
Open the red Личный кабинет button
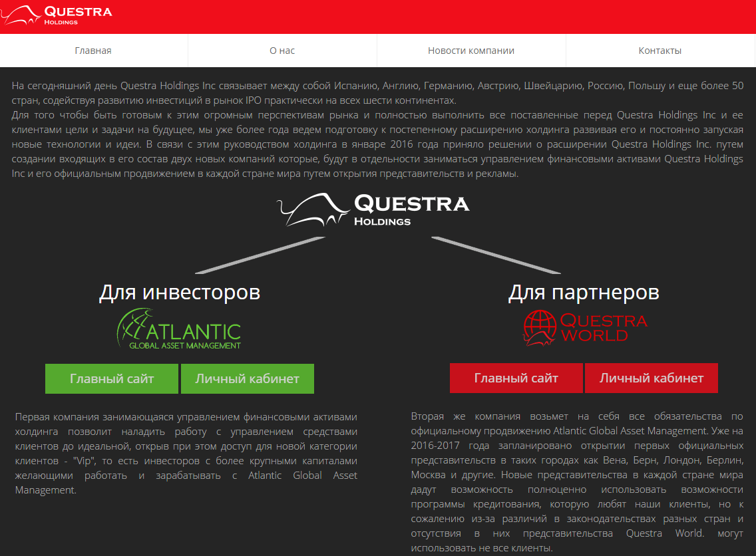652,378
